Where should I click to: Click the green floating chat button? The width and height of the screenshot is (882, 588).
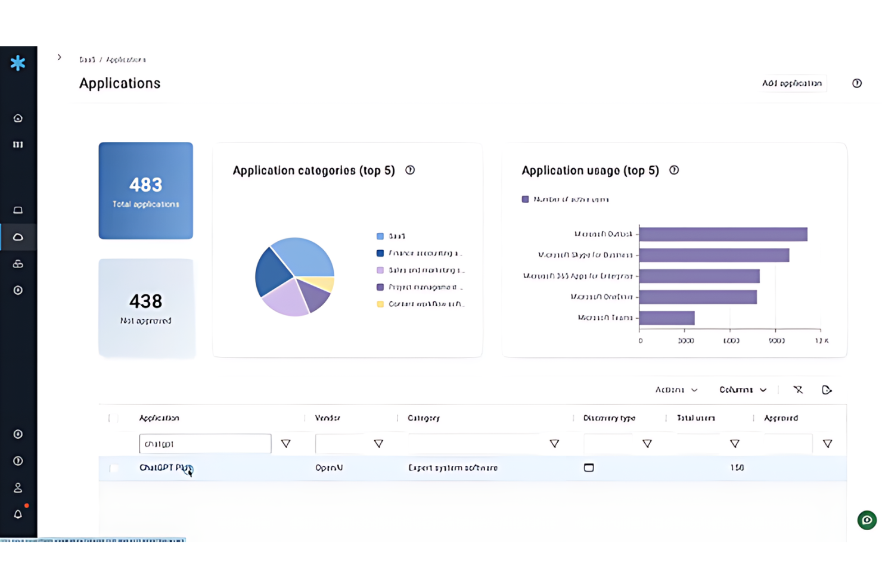click(x=867, y=520)
